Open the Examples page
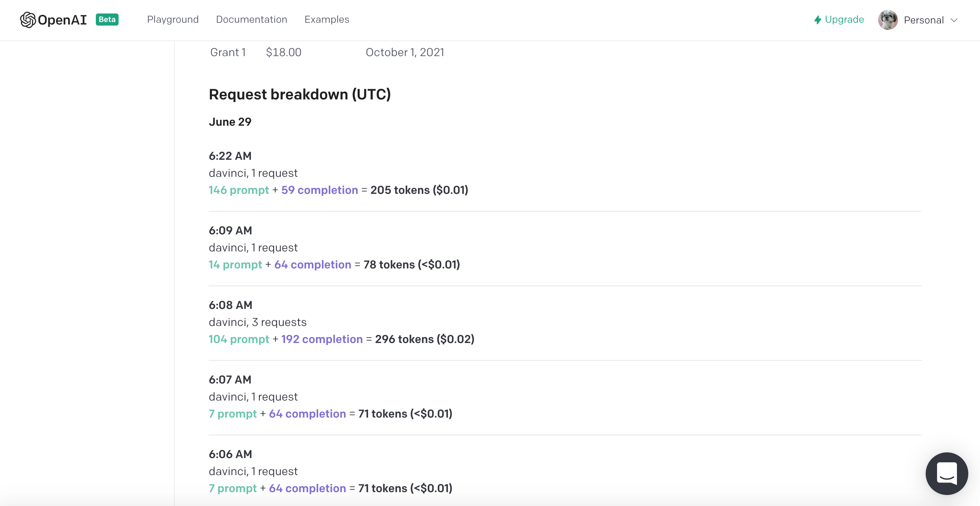Image resolution: width=980 pixels, height=506 pixels. 327,20
